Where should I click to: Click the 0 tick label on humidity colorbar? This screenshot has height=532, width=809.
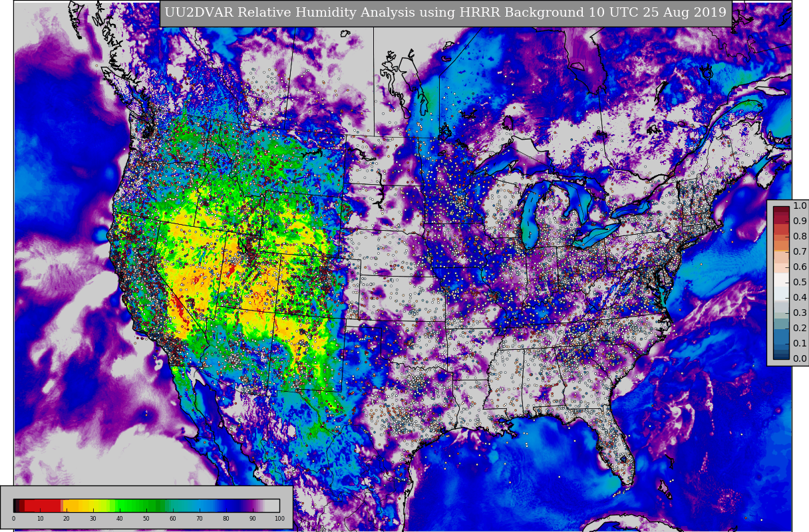(13, 518)
